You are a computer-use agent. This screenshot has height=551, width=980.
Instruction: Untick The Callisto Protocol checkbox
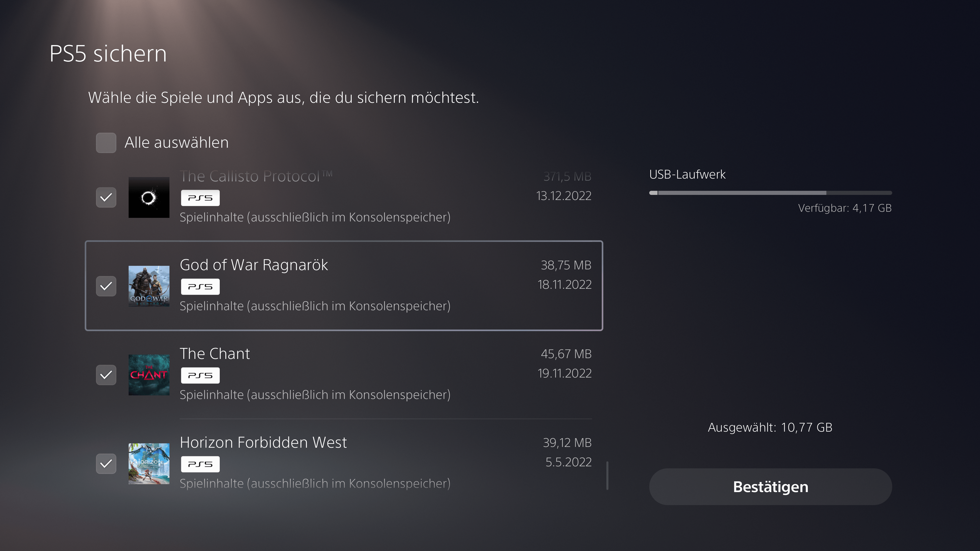106,197
